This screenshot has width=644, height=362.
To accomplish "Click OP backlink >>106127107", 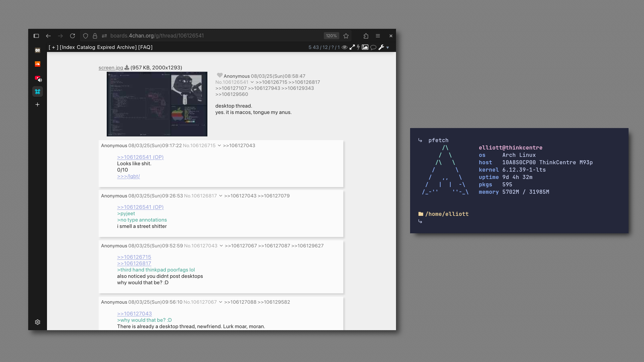I will coord(231,88).
